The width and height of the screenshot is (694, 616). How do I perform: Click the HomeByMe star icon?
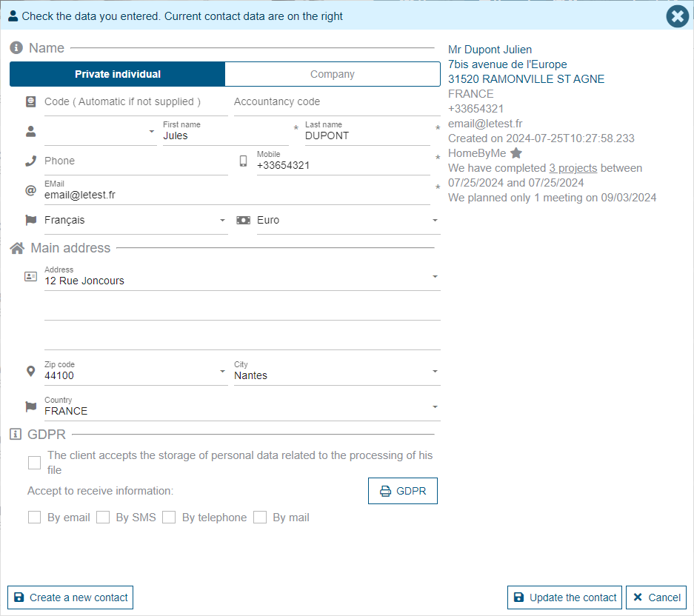click(x=516, y=153)
